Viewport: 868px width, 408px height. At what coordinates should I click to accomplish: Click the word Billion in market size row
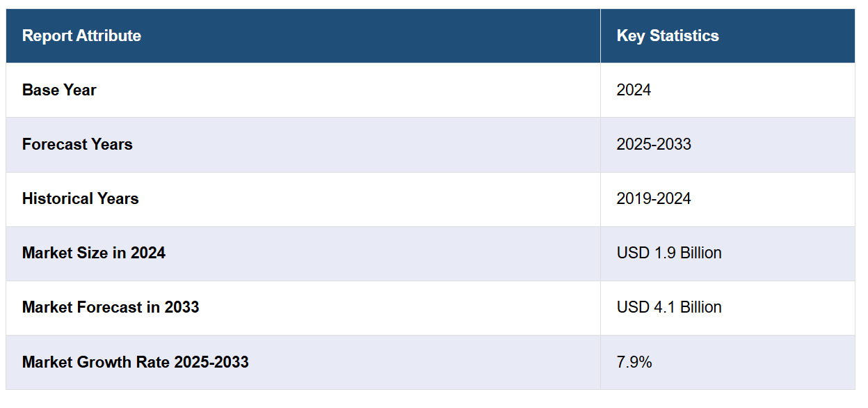point(700,253)
